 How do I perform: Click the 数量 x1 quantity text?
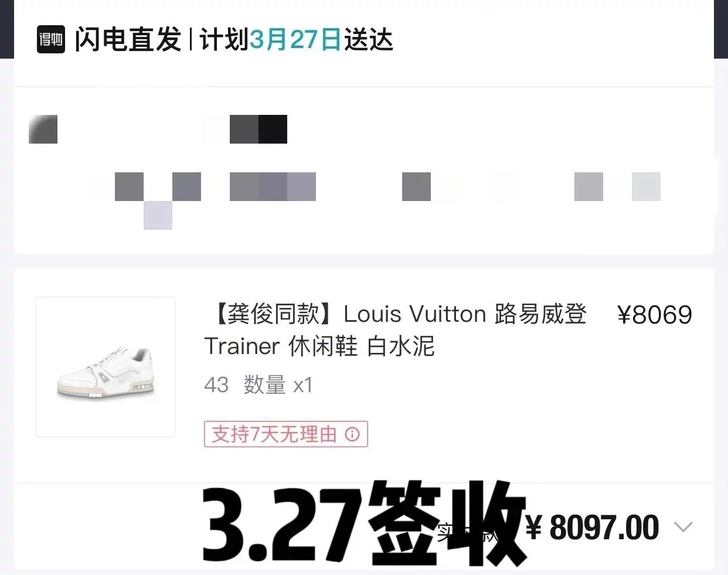[x=278, y=385]
